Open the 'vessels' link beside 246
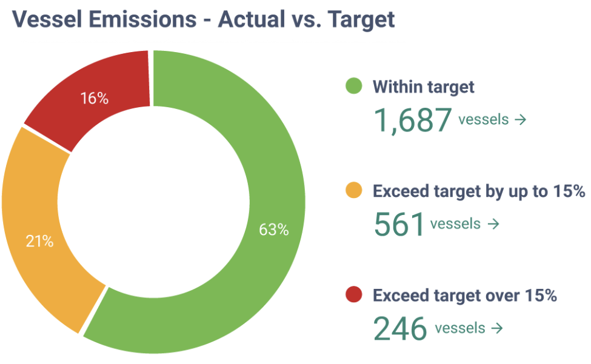Screen dimensions: 591x364 point(460,328)
